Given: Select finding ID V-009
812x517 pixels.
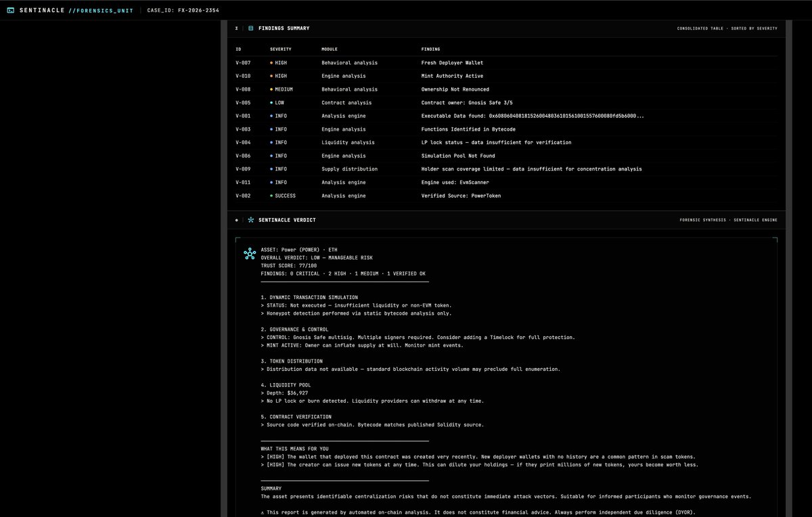Looking at the screenshot, I should [243, 169].
